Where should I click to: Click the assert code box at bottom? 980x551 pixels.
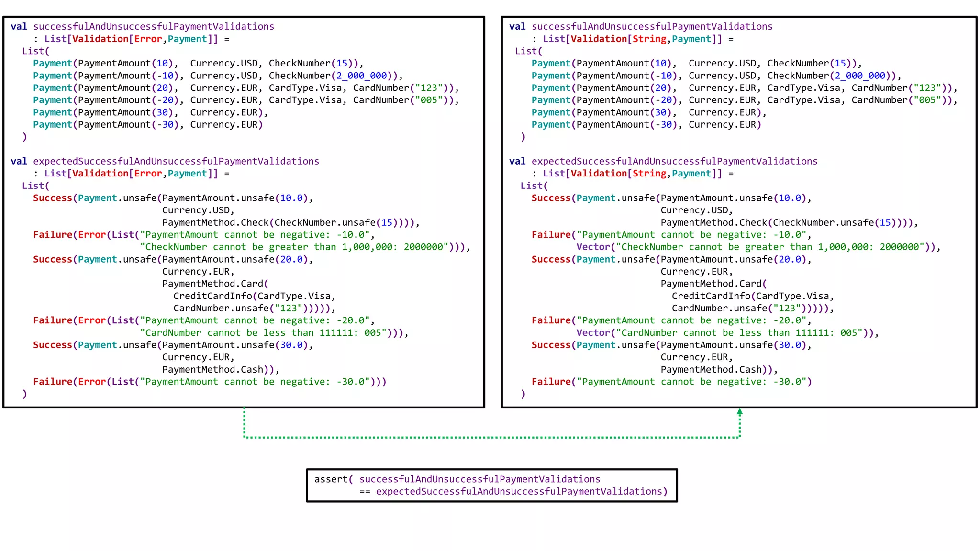click(x=491, y=485)
